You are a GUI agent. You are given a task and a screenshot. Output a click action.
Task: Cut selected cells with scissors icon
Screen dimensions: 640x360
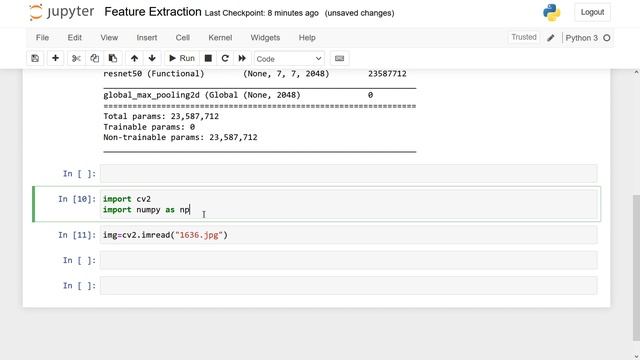[76, 58]
